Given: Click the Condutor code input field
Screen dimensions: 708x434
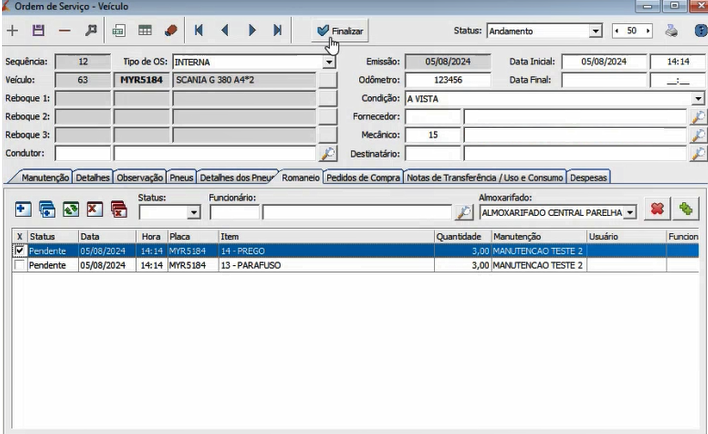Looking at the screenshot, I should (x=83, y=153).
